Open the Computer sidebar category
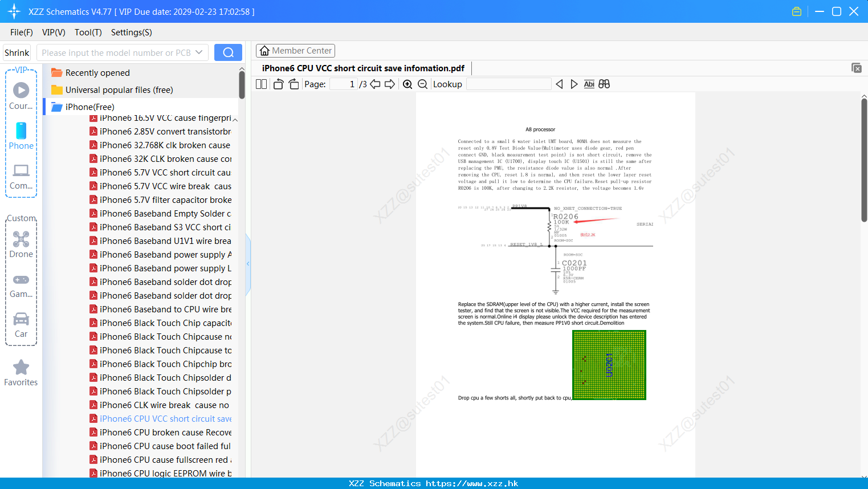The width and height of the screenshot is (868, 489). [21, 176]
